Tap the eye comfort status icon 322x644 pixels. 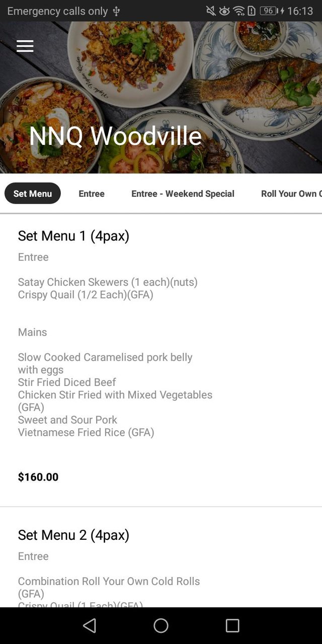click(x=224, y=11)
